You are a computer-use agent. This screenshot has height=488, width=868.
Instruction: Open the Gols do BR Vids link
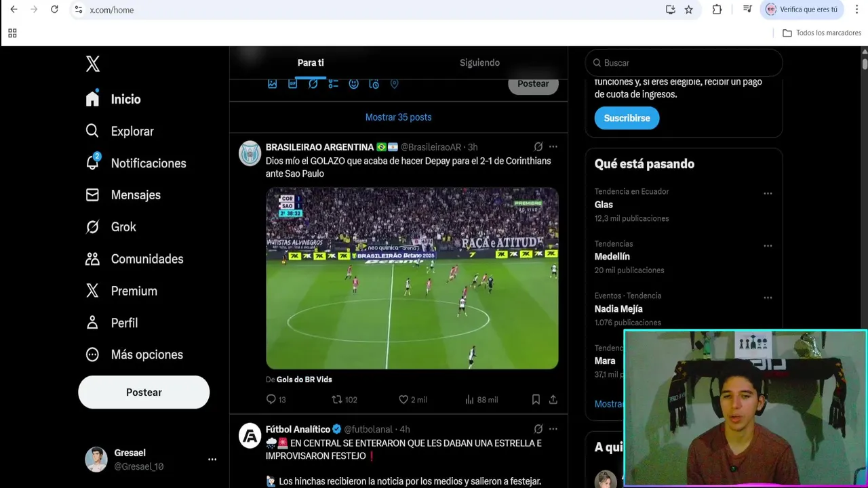click(x=304, y=380)
